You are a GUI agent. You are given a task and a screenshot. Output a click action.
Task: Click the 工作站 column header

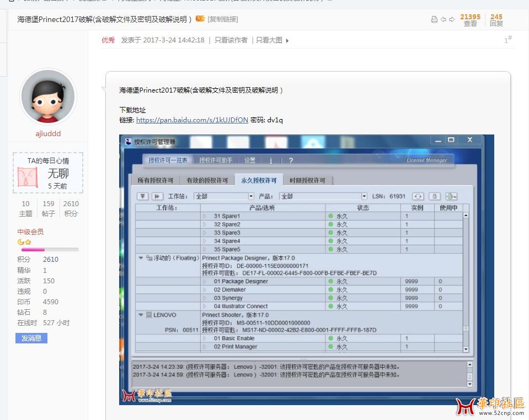(x=168, y=208)
